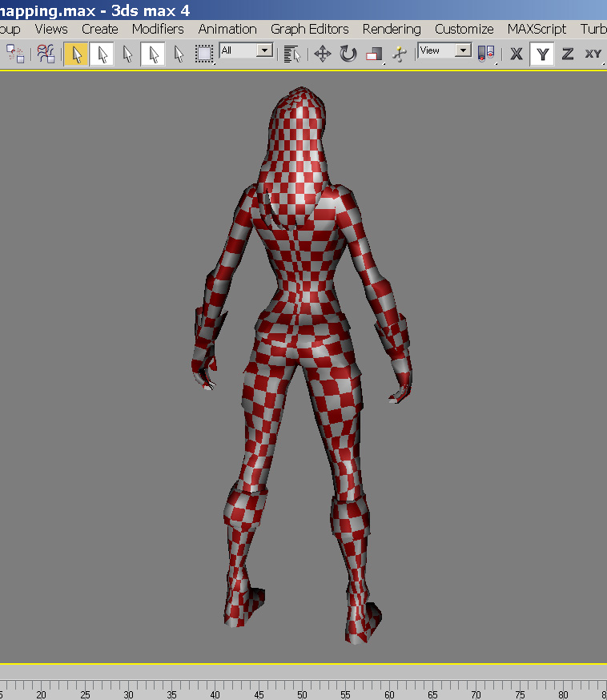607x700 pixels.
Task: Toggle the Y axis constraint
Action: pos(543,54)
